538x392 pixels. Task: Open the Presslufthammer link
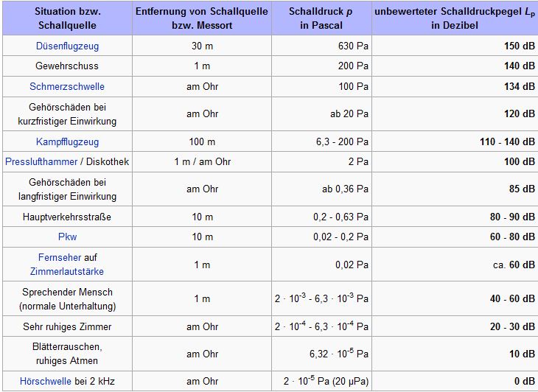click(41, 161)
